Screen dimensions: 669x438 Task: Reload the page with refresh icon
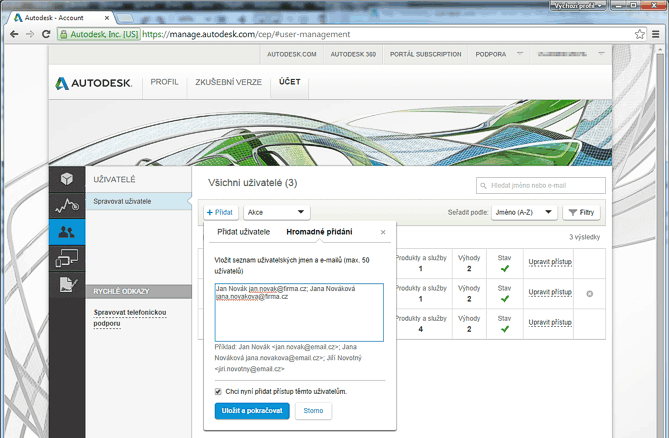point(46,34)
